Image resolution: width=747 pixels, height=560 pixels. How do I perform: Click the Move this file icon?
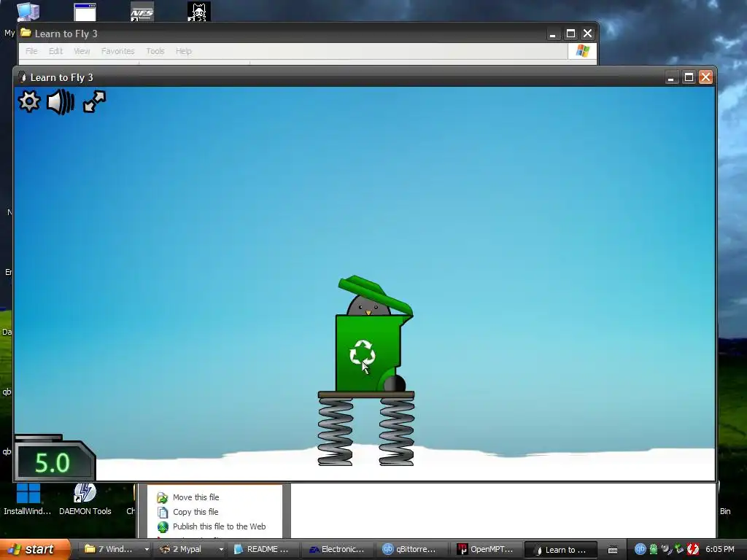[163, 497]
